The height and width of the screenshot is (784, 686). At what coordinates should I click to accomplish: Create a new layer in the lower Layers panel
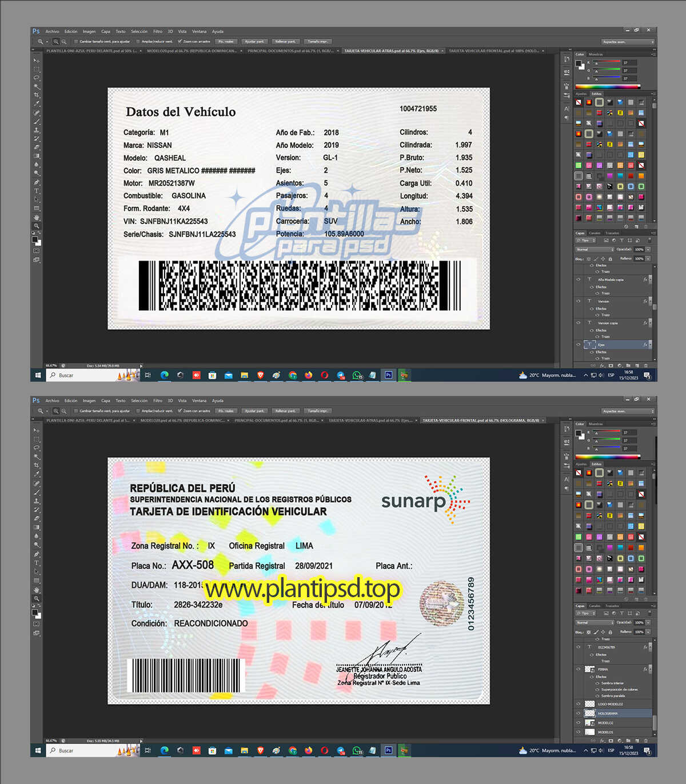pyautogui.click(x=637, y=741)
